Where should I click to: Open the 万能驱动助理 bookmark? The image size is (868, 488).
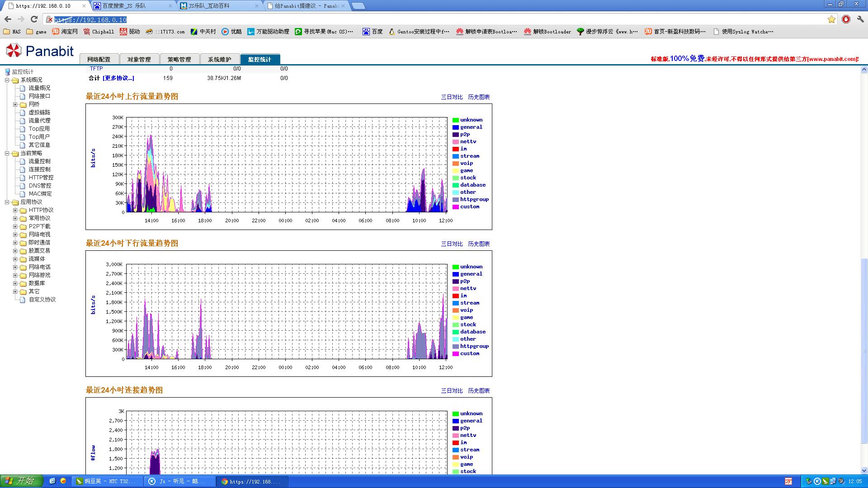coord(268,32)
